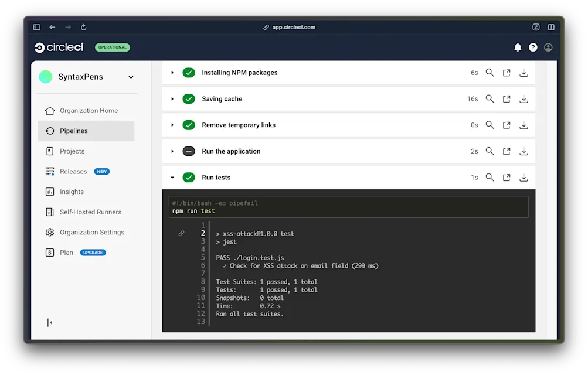Image resolution: width=588 pixels, height=375 pixels.
Task: Collapse the Run tests step output
Action: click(172, 177)
